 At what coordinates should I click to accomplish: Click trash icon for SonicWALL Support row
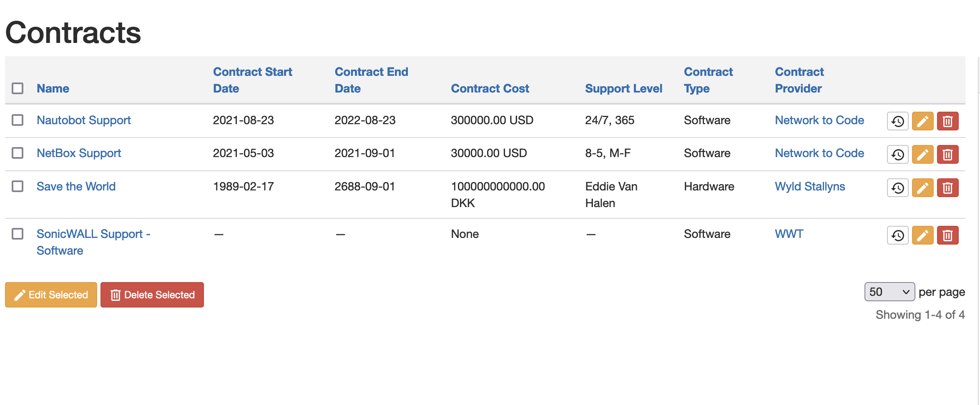tap(947, 235)
